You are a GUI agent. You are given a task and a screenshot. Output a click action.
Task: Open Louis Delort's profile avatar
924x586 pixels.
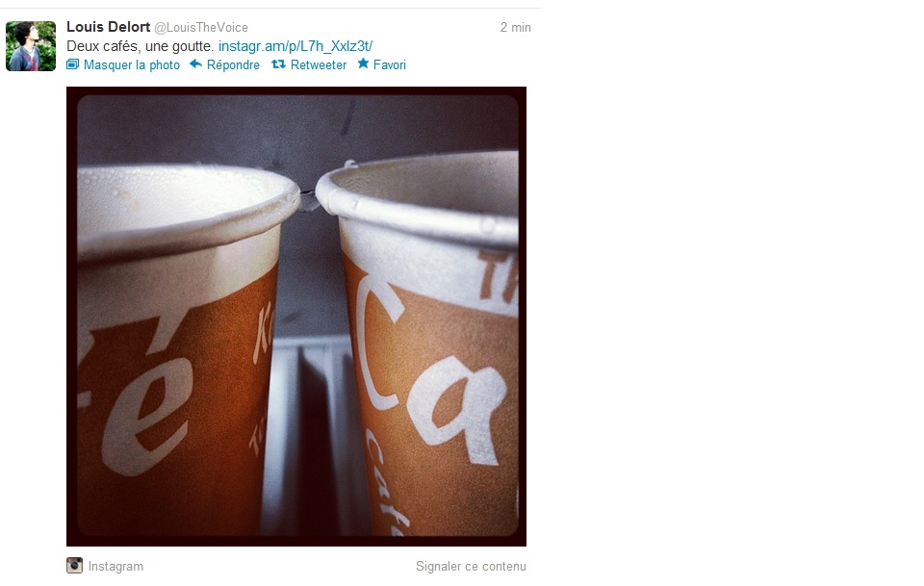pyautogui.click(x=31, y=46)
